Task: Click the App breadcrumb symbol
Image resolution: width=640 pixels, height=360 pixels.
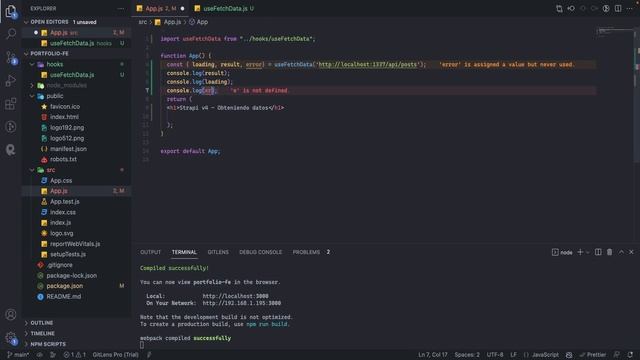Action: click(x=199, y=22)
